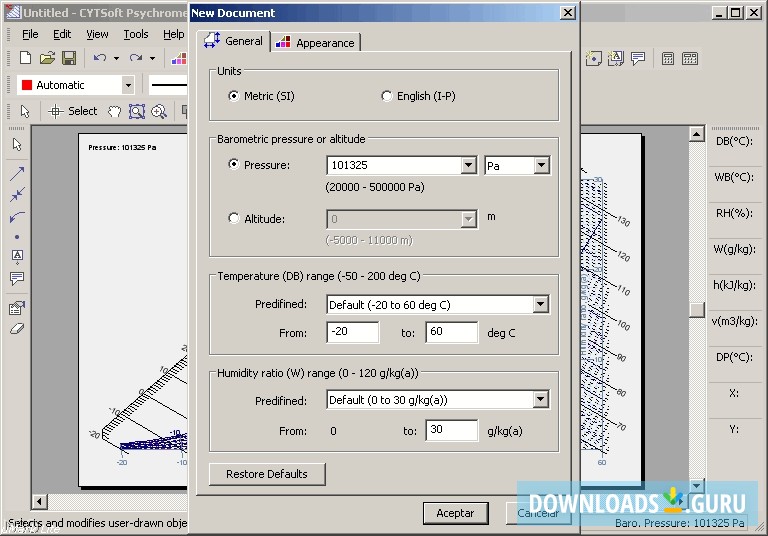Select the mixing process tool
The width and height of the screenshot is (768, 536).
[17, 195]
